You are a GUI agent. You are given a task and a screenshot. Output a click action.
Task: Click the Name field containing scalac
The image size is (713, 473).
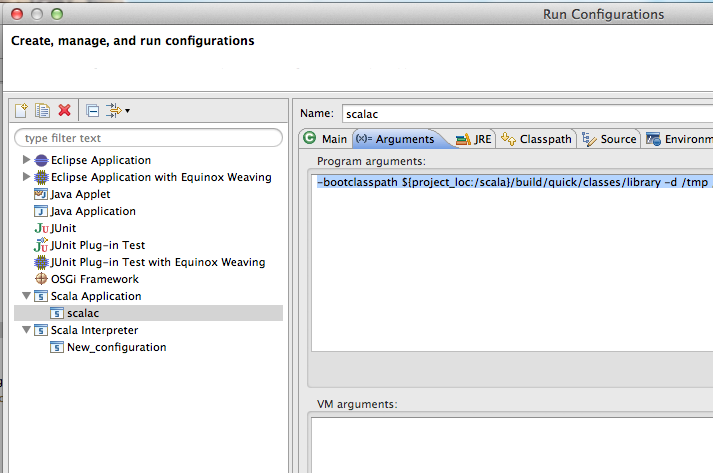pos(527,114)
